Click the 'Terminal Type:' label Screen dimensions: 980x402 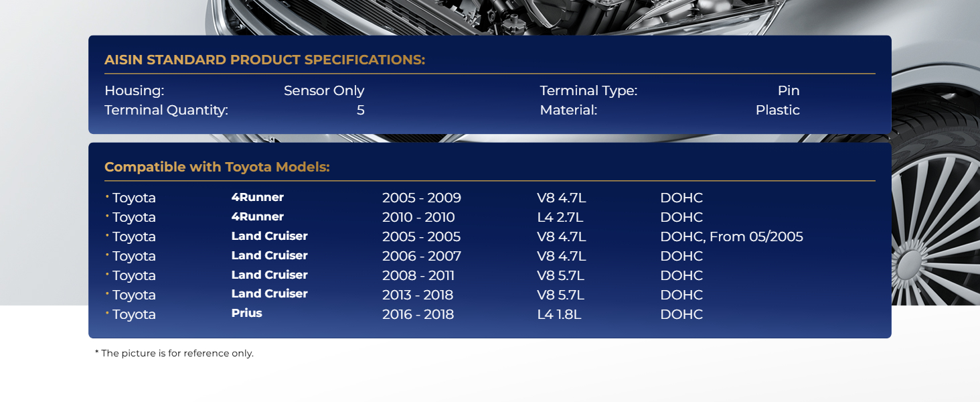pyautogui.click(x=588, y=91)
